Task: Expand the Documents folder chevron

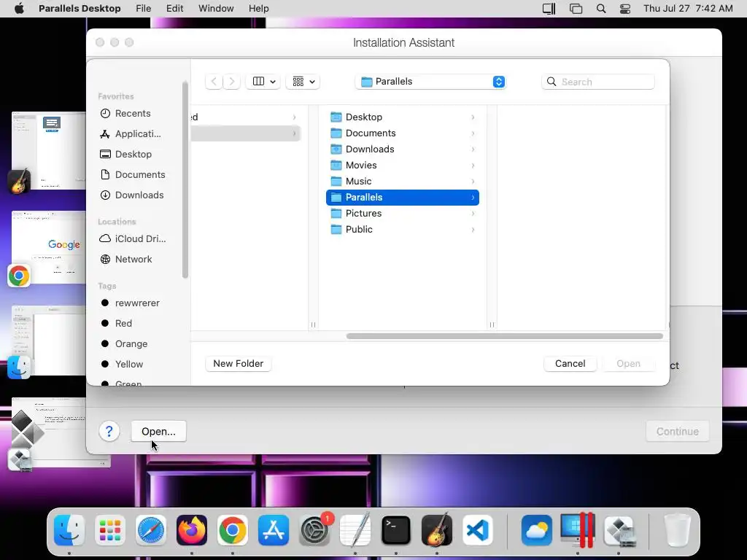Action: (x=473, y=133)
